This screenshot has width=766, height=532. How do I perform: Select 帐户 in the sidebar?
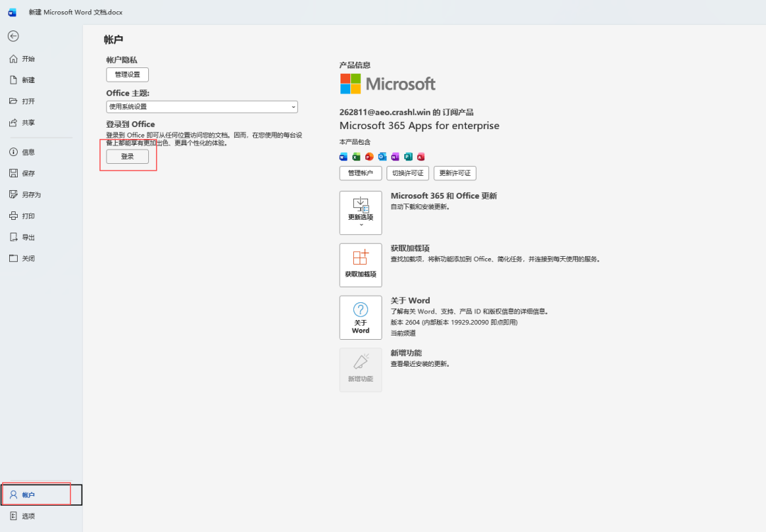41,495
